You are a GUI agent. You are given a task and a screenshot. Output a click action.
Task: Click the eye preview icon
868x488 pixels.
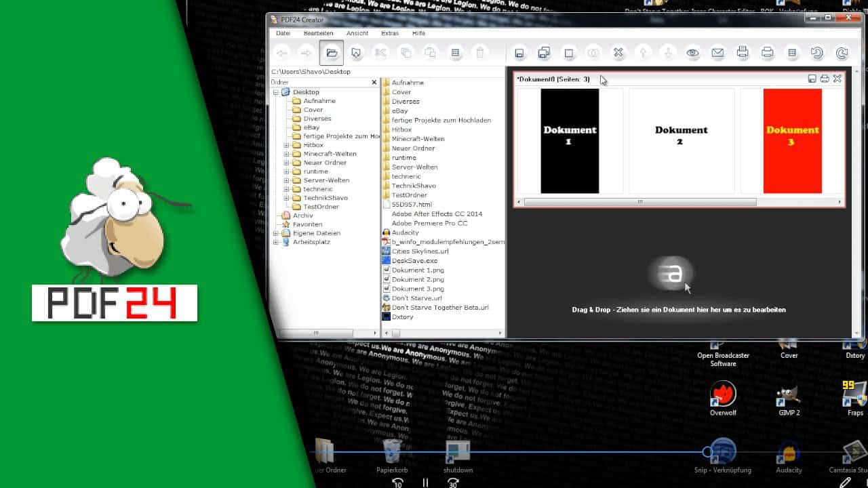coord(692,53)
